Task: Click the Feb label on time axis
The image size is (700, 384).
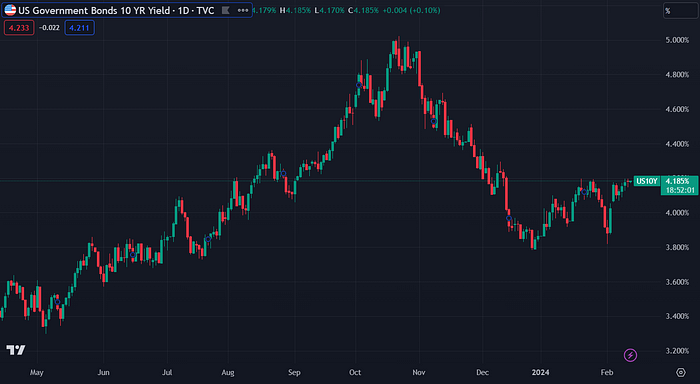Action: [x=607, y=372]
